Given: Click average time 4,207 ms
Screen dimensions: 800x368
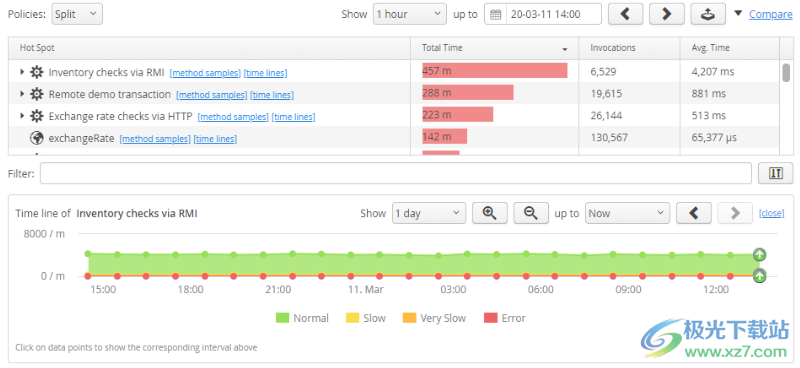Looking at the screenshot, I should click(713, 72).
